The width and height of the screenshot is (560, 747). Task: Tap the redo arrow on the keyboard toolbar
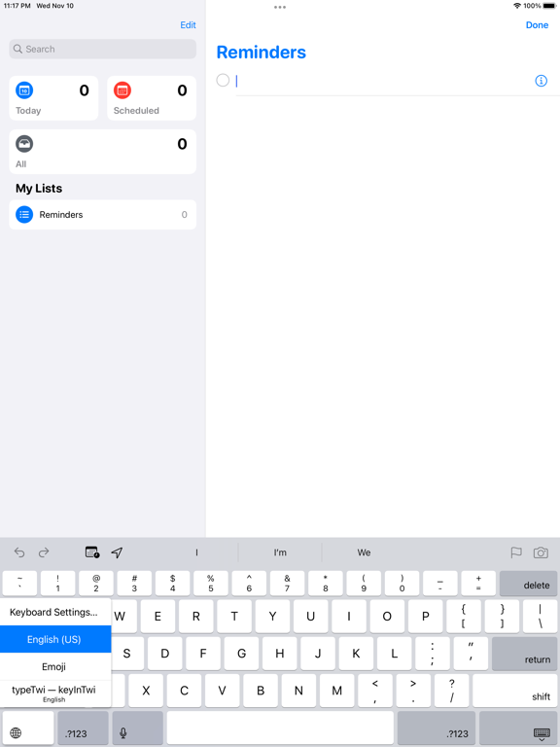pos(44,552)
